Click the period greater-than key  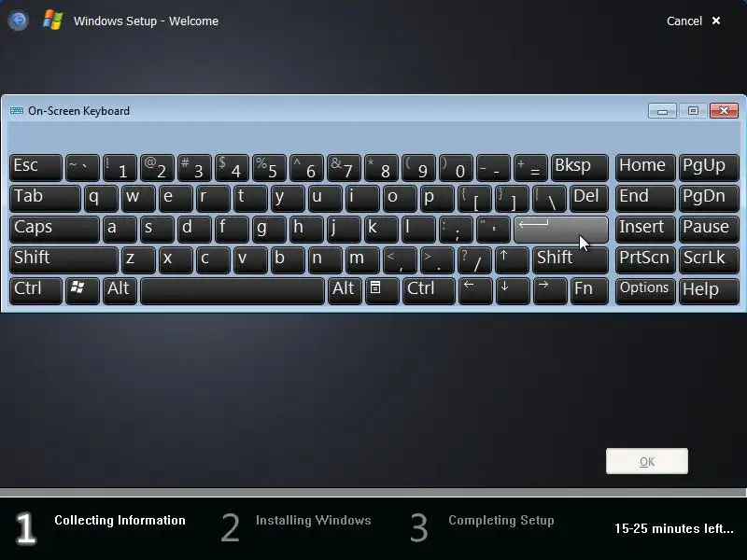point(437,260)
